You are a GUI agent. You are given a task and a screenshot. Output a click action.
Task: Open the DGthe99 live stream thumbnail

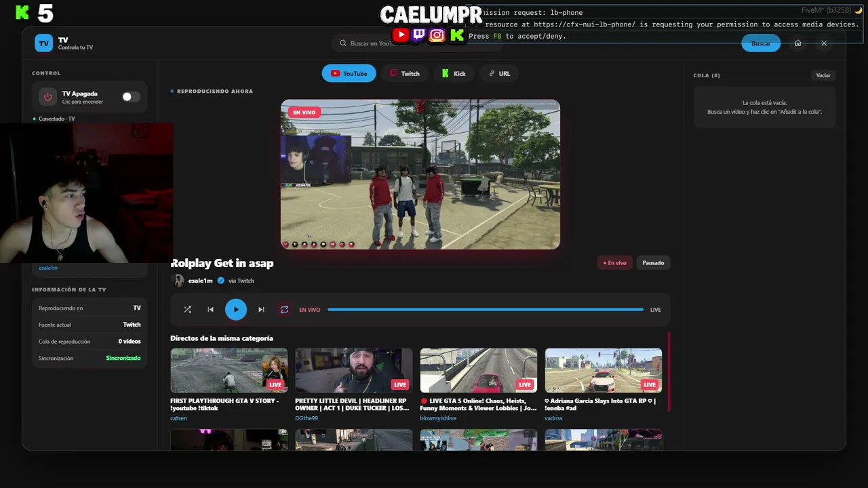[354, 371]
